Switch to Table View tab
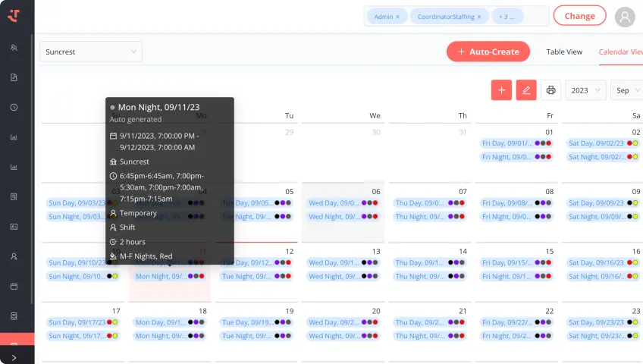Screen dimensions: 643x364 (564, 52)
